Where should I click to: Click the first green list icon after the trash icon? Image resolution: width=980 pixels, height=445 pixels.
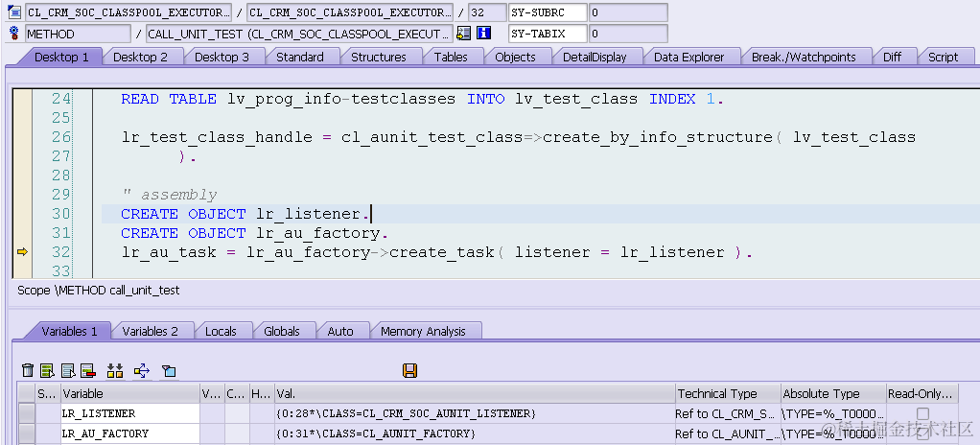point(48,370)
